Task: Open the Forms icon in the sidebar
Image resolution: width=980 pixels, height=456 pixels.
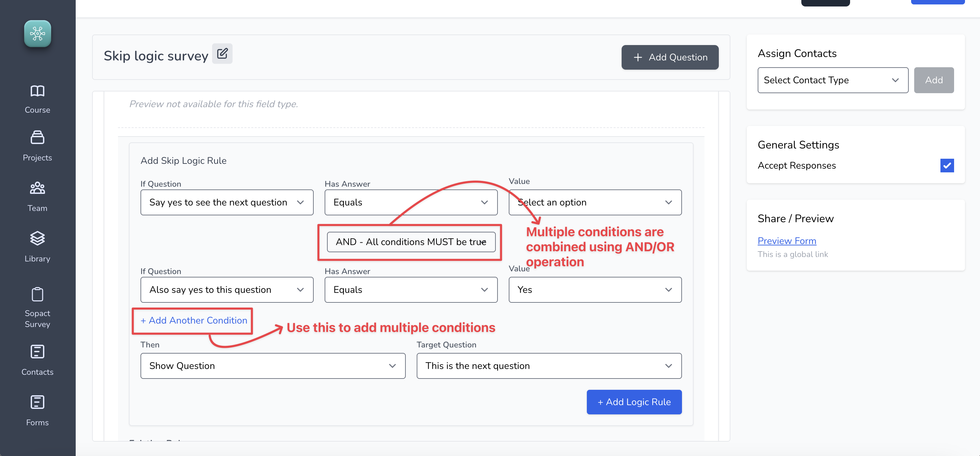Action: 37,402
